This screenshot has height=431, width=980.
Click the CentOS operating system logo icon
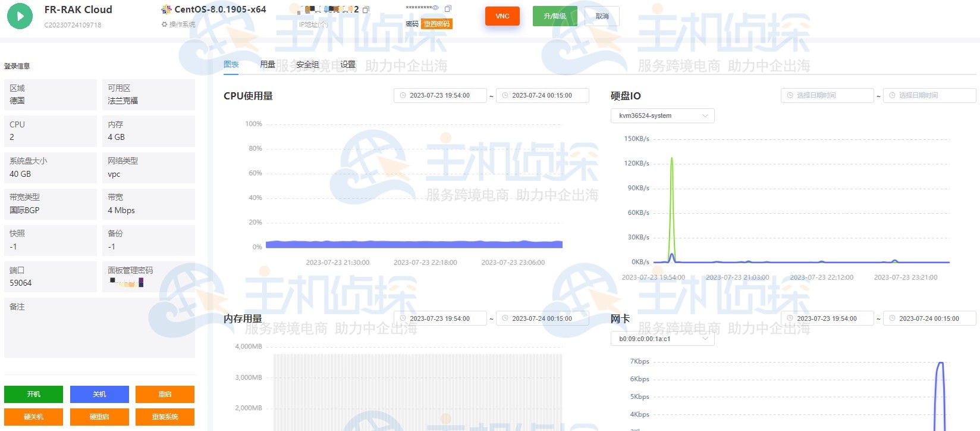point(167,10)
